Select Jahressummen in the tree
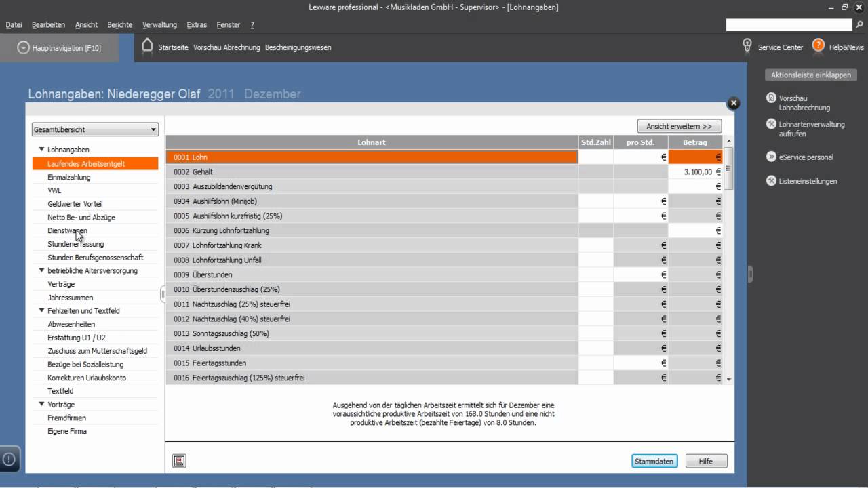The height and width of the screenshot is (488, 868). pyautogui.click(x=70, y=298)
